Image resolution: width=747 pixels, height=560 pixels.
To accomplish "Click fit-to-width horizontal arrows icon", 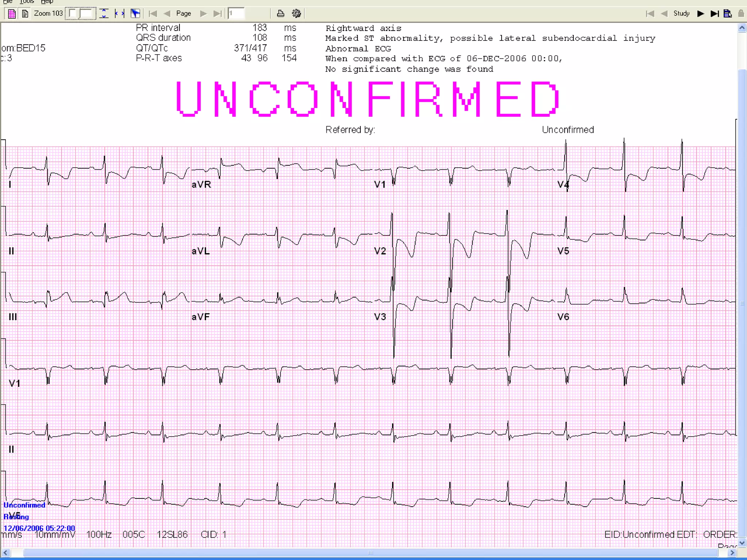I will (120, 14).
